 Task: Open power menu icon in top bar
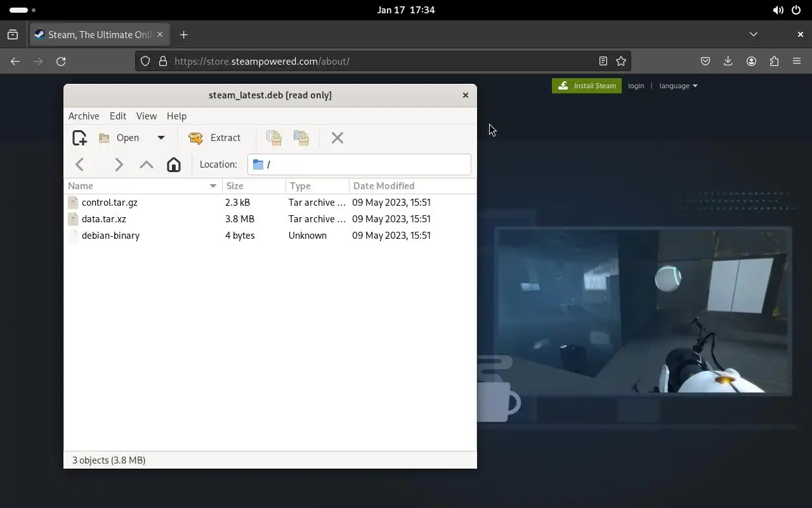pos(796,10)
